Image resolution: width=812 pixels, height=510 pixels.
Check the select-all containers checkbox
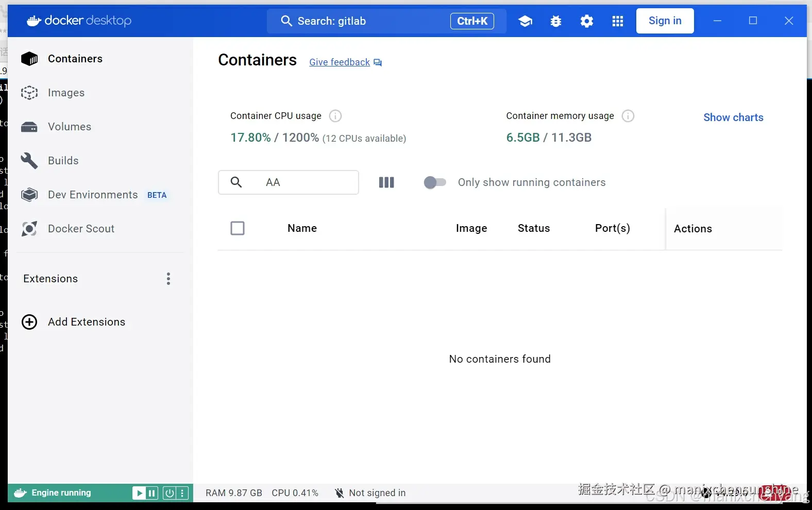[x=238, y=228]
